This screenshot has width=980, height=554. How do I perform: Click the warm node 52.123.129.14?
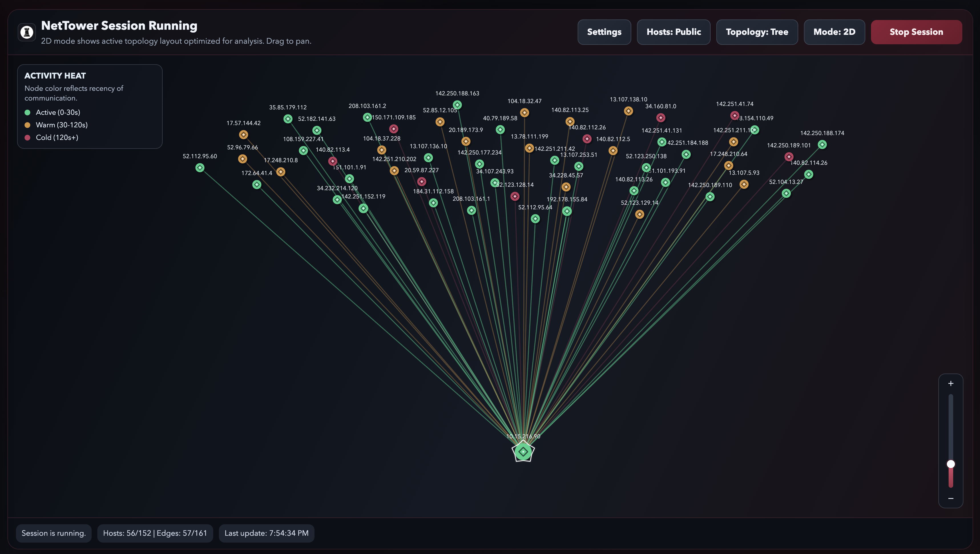point(640,214)
